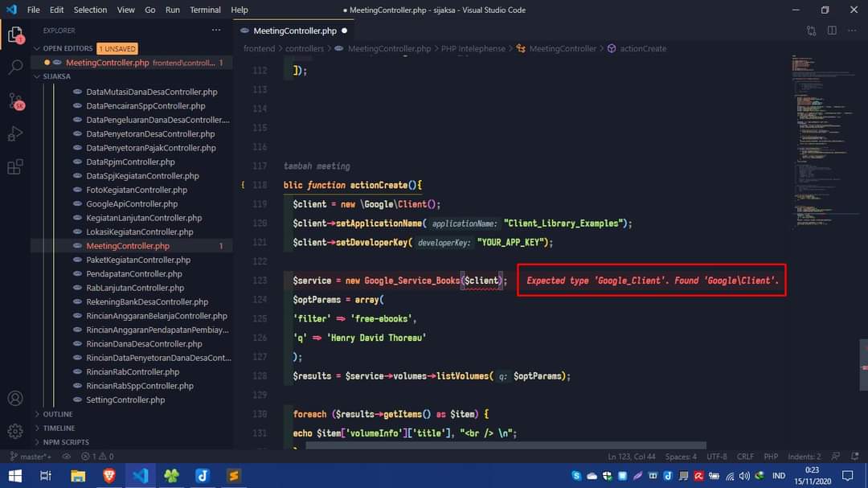Viewport: 868px width, 488px height.
Task: Select the MeetingController.php editor tab
Action: 293,31
